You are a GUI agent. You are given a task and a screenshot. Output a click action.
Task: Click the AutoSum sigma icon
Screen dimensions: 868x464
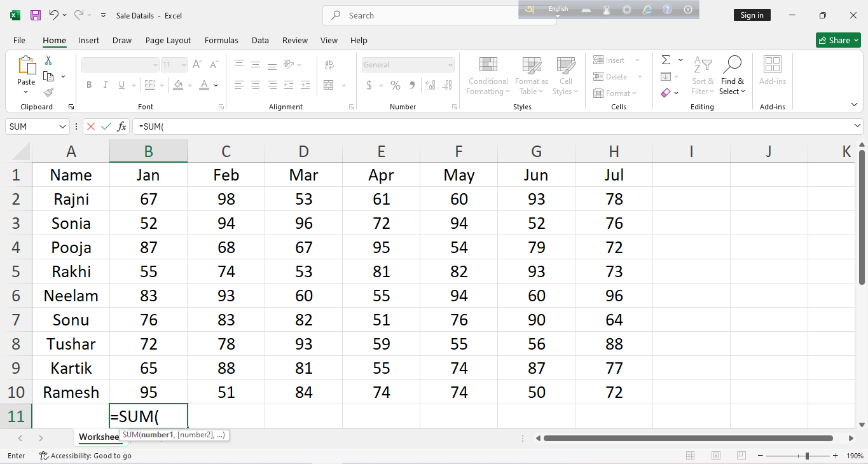(666, 60)
